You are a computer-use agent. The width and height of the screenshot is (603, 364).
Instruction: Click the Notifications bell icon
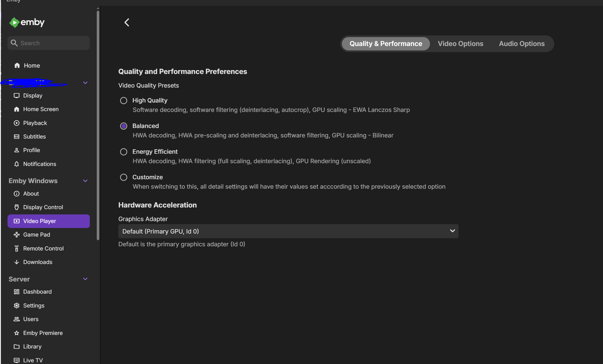[17, 164]
